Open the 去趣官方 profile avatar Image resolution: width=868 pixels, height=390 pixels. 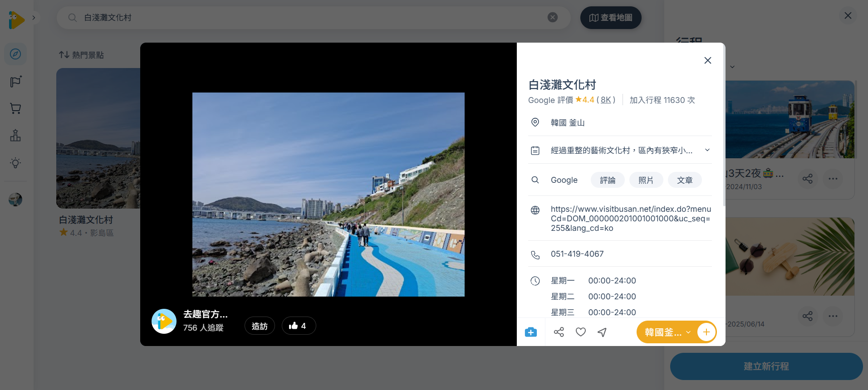pos(164,322)
